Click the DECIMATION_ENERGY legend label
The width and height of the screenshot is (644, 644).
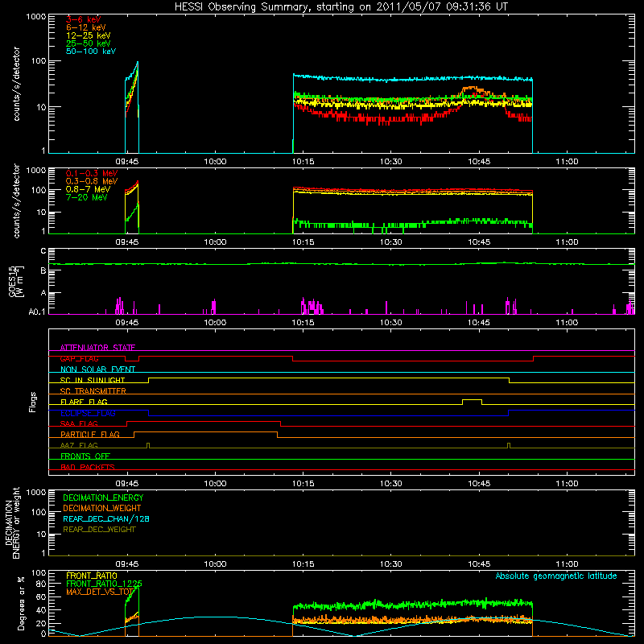(x=103, y=497)
